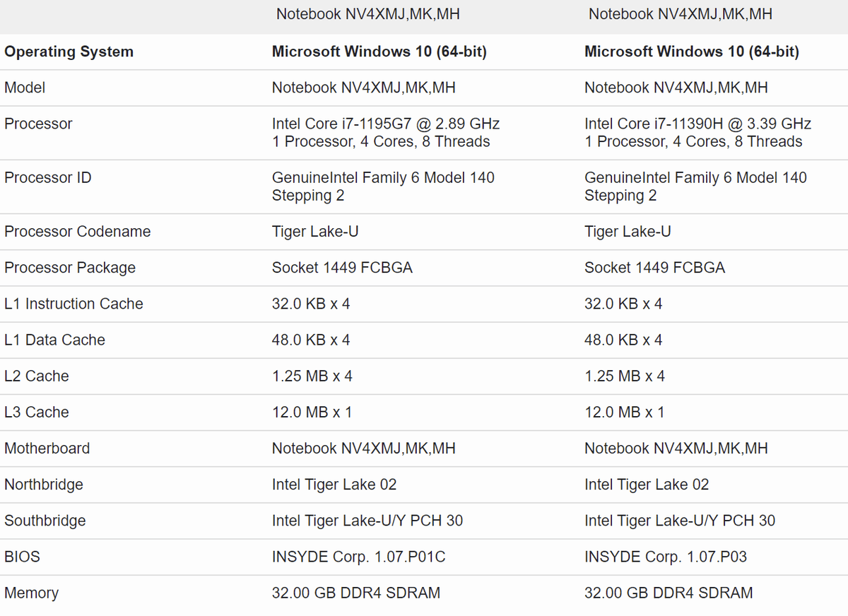
Task: Select the Memory row label
Action: tap(31, 593)
